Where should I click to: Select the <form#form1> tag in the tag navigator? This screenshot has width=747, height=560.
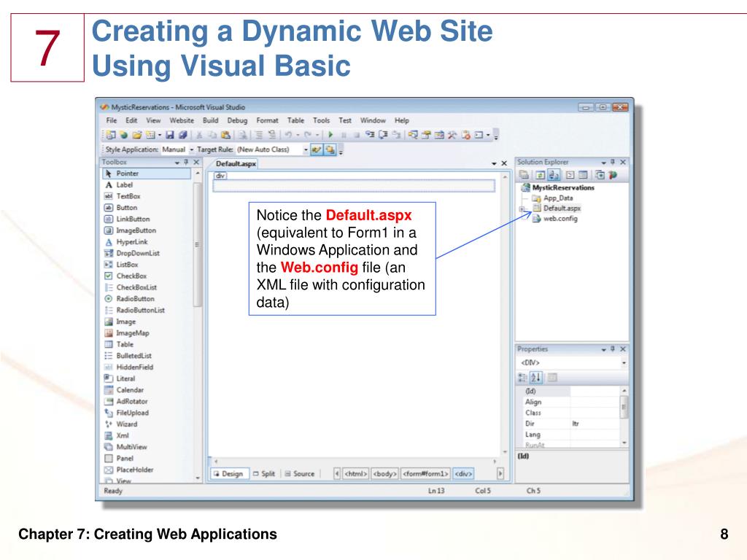[425, 474]
